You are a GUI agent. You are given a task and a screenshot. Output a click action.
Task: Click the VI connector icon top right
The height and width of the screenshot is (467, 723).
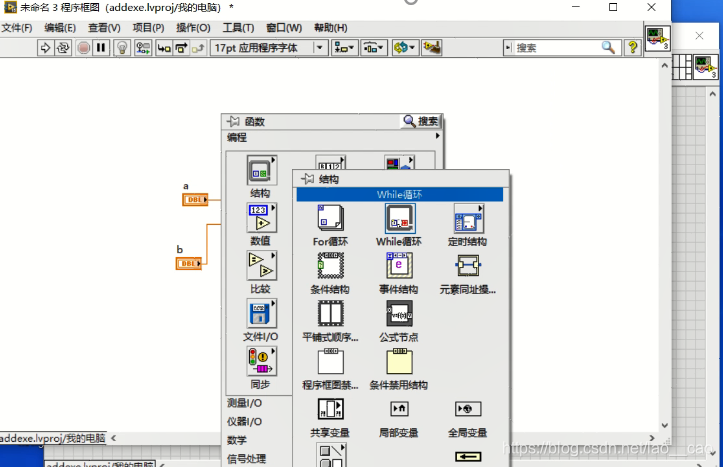(657, 38)
